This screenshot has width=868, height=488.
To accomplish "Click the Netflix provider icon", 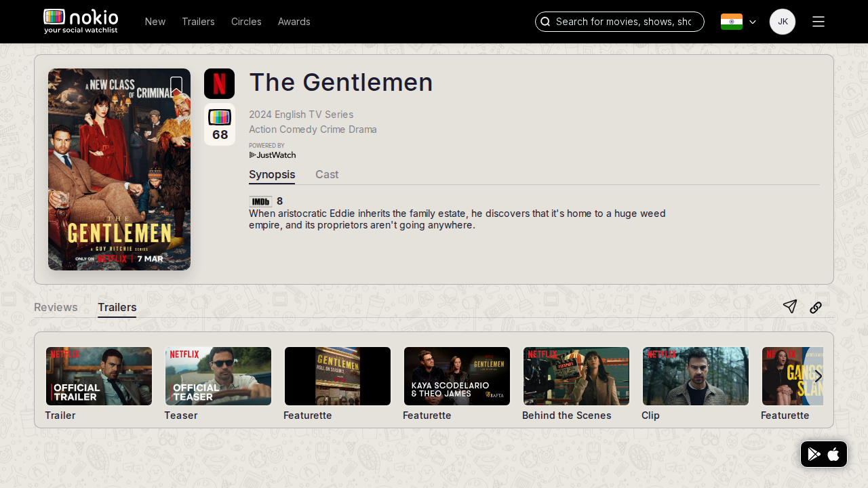I will click(x=219, y=84).
